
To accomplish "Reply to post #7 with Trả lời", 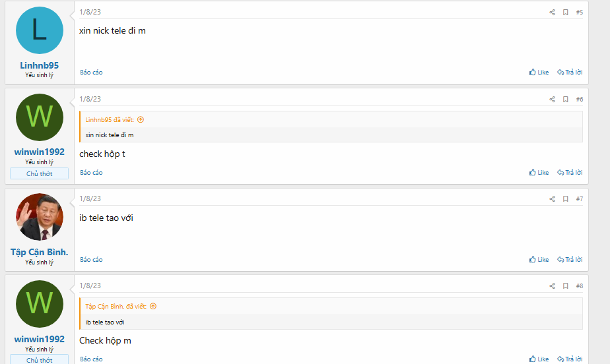I will click(570, 260).
